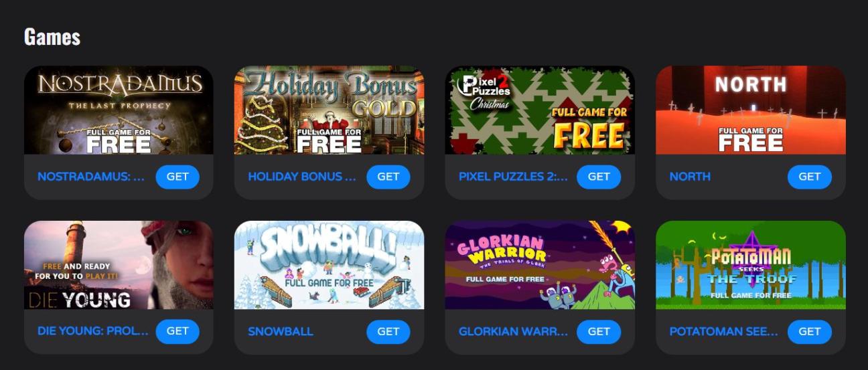The width and height of the screenshot is (868, 370).
Task: Click GET button for Nostradamus game
Action: [177, 177]
